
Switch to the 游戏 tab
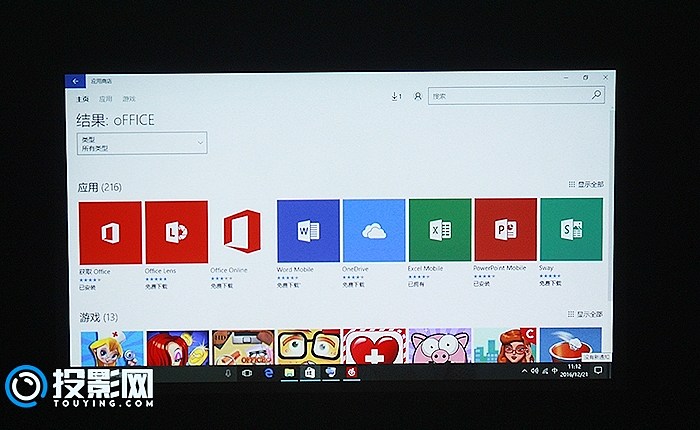pyautogui.click(x=129, y=99)
